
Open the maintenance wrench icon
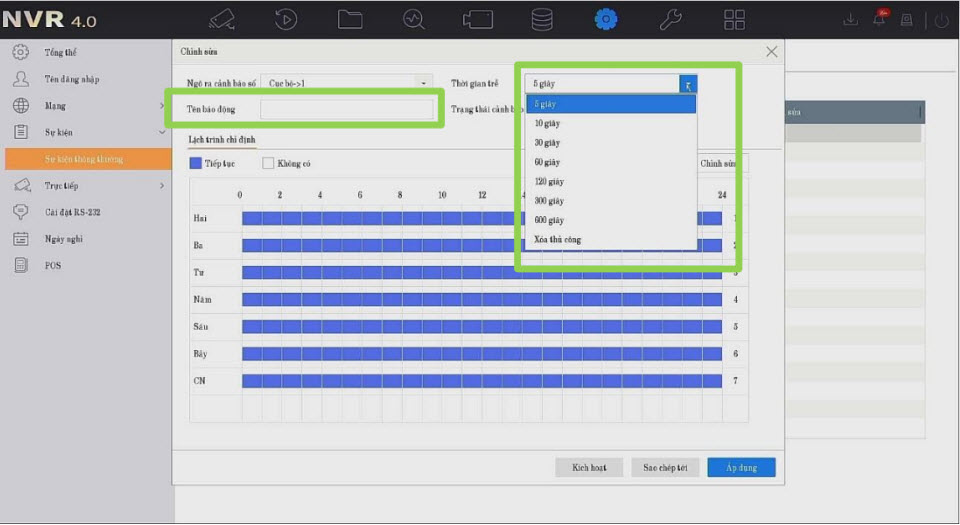(x=670, y=19)
